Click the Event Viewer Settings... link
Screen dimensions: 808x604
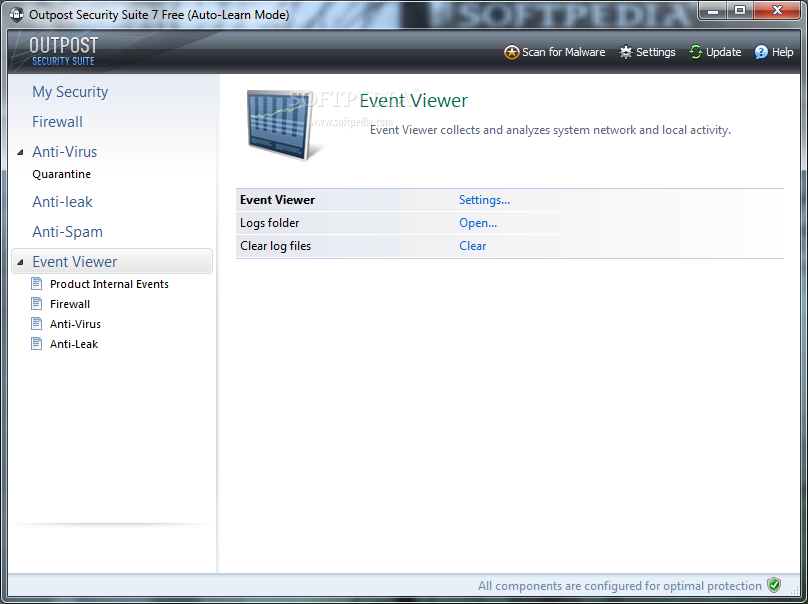[484, 200]
